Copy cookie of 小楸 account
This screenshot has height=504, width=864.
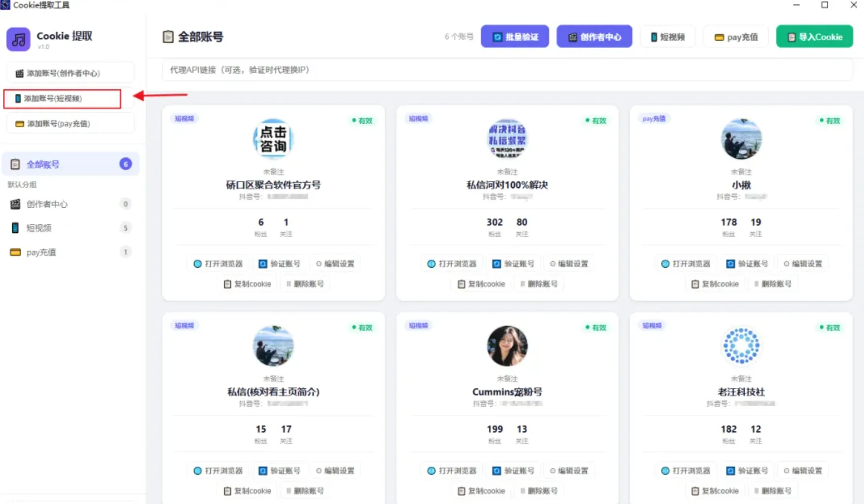click(715, 284)
